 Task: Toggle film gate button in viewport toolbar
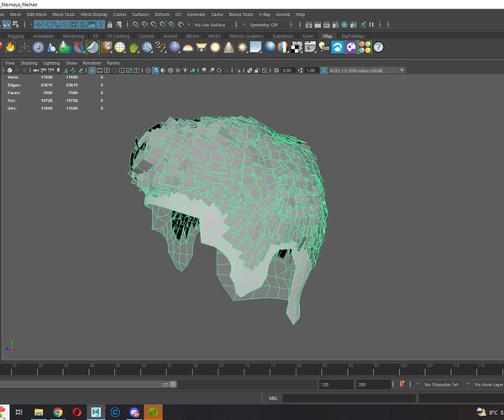click(x=100, y=71)
